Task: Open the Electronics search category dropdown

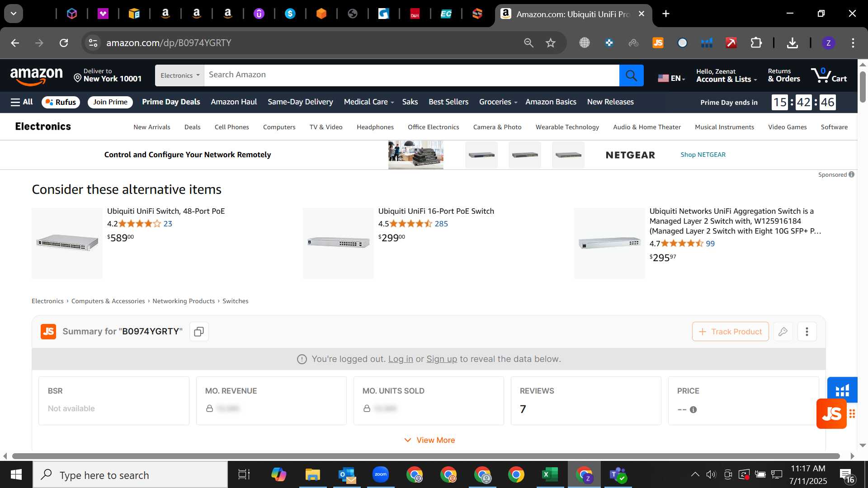Action: coord(179,75)
